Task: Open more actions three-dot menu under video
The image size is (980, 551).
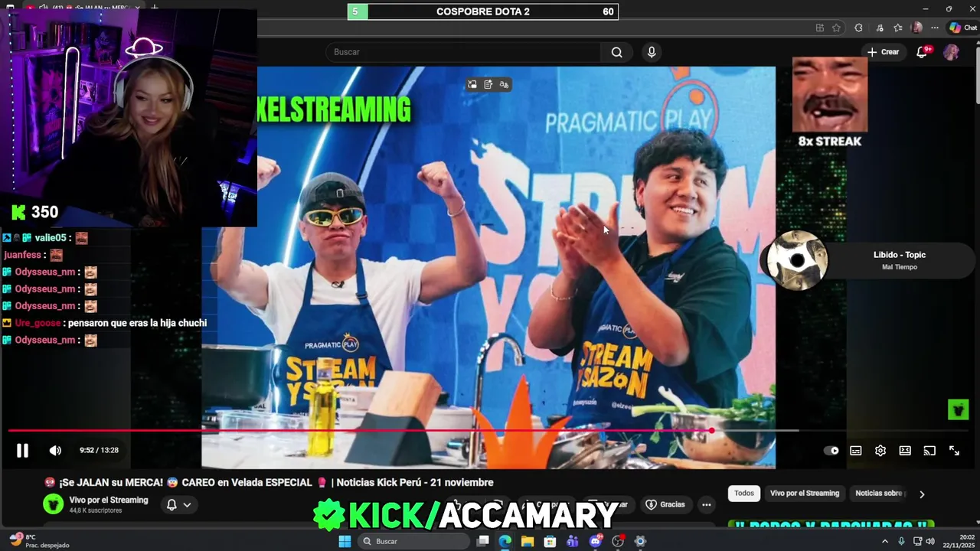Action: 706,504
